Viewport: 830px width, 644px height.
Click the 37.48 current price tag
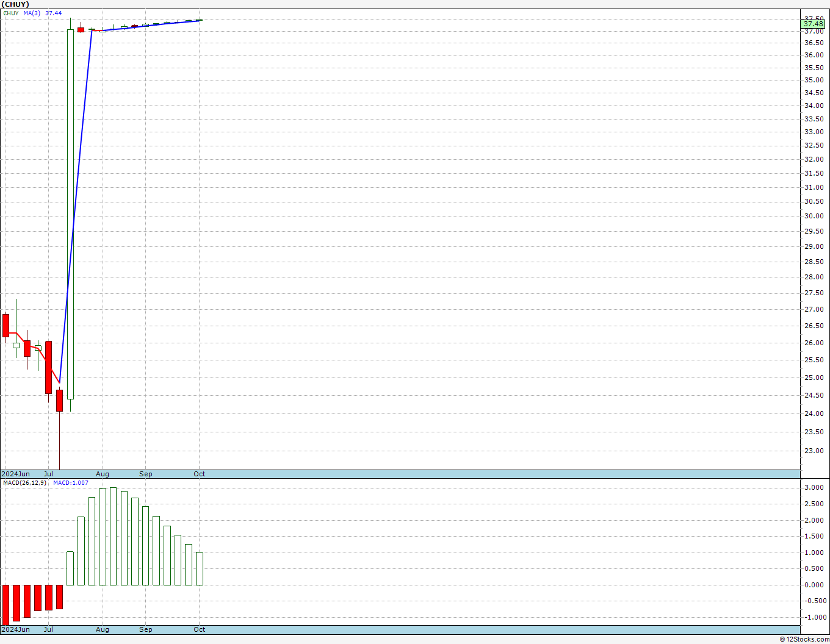click(x=814, y=24)
